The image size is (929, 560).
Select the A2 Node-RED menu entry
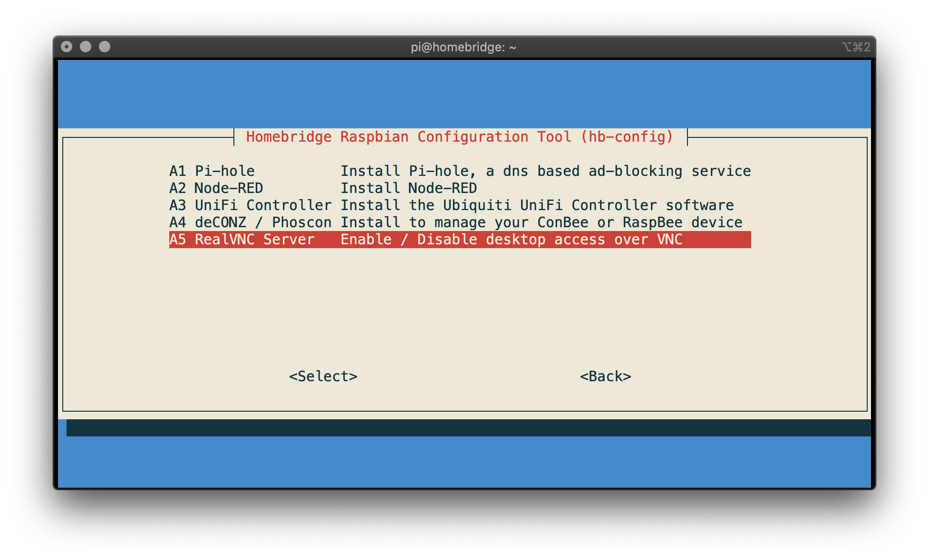(x=460, y=188)
